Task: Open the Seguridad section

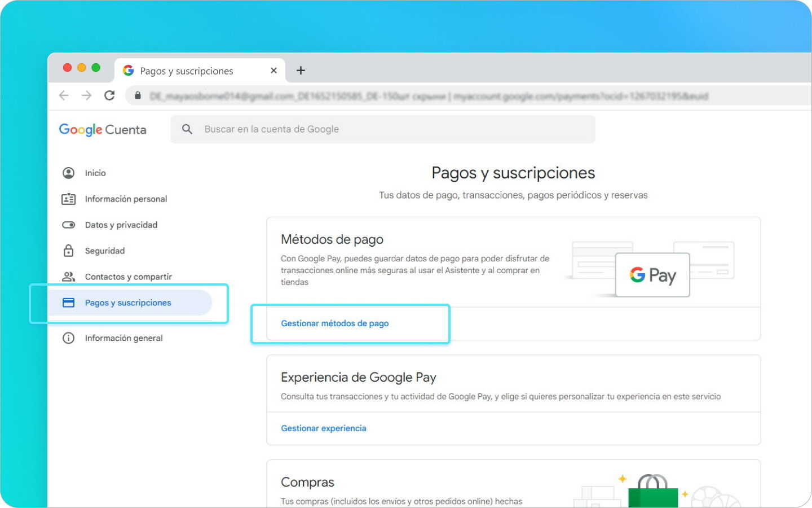Action: 105,251
